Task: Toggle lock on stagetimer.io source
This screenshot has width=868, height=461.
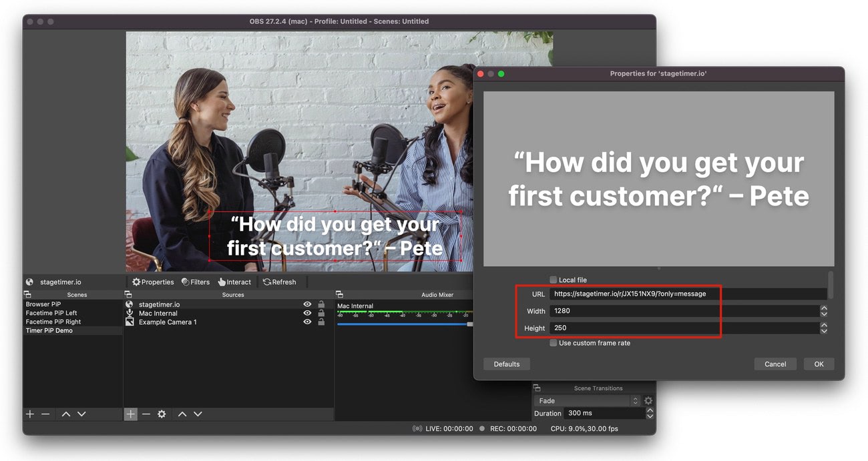Action: coord(321,304)
